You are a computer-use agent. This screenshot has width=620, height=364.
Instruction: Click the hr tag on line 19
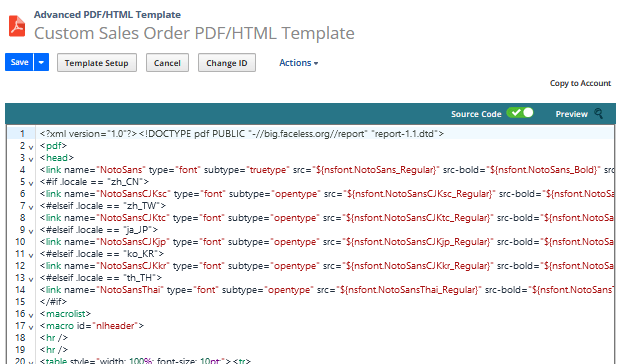54,349
